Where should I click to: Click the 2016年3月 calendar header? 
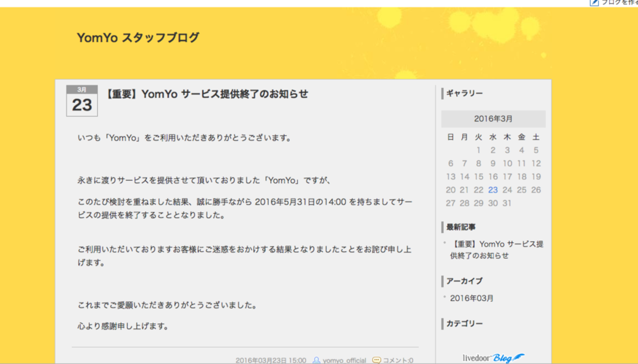tap(493, 119)
